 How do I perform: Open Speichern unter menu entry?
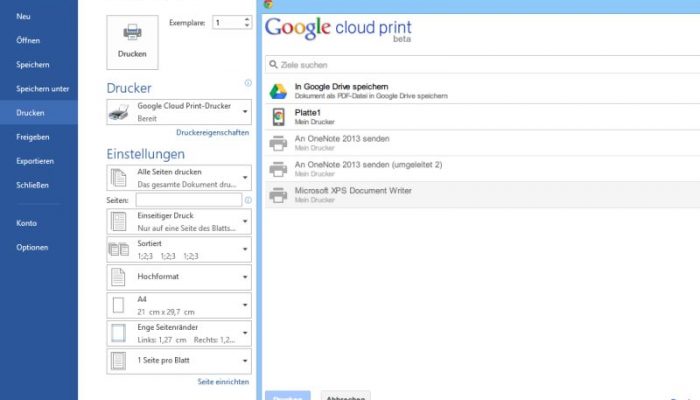tap(42, 89)
